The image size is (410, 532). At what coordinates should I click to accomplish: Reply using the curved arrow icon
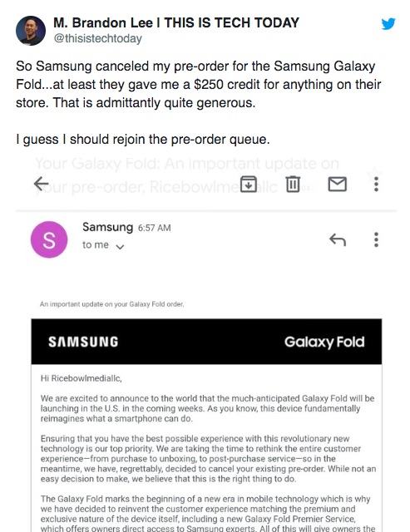pos(338,239)
